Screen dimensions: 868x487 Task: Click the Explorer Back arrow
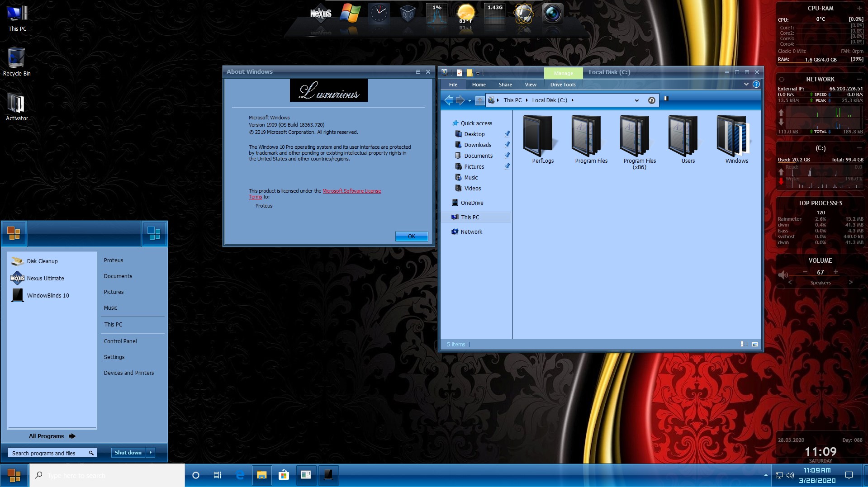click(449, 100)
